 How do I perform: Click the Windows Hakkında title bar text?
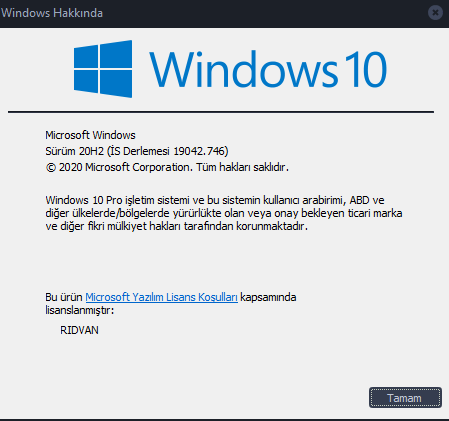(x=52, y=13)
